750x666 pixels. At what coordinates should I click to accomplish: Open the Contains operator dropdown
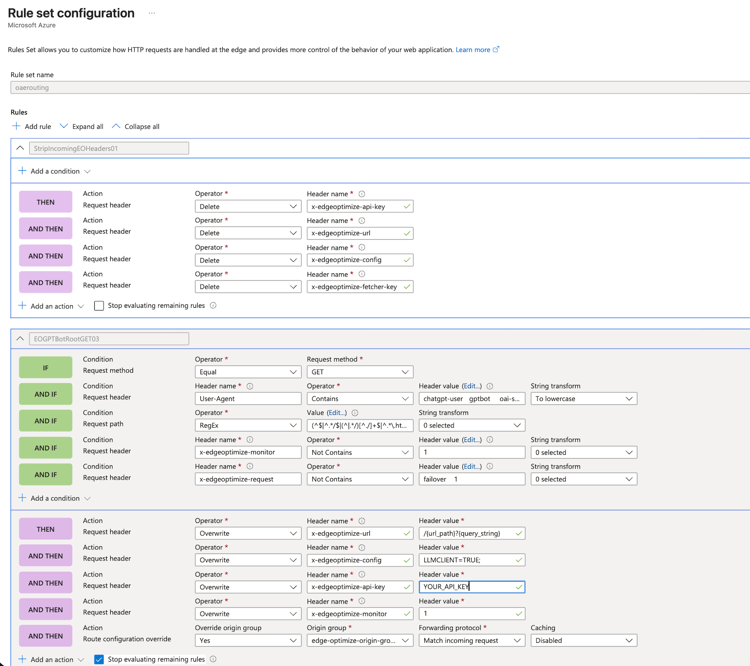click(x=360, y=399)
